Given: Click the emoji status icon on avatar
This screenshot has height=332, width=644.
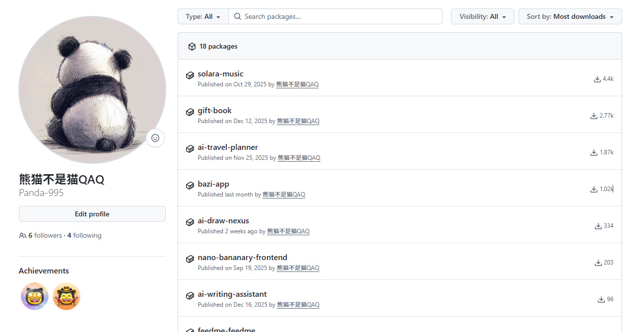Looking at the screenshot, I should (x=155, y=138).
